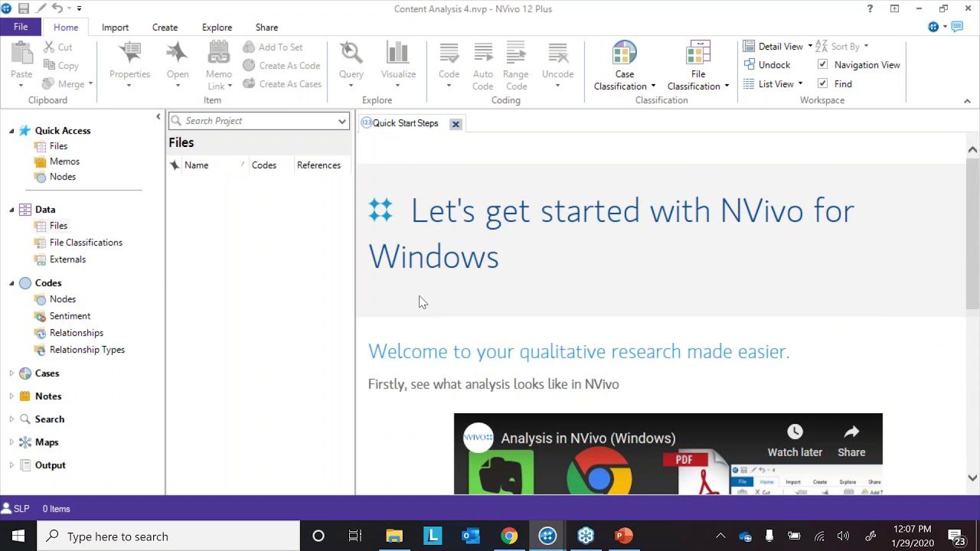Select Memos under Quick Access

[64, 161]
